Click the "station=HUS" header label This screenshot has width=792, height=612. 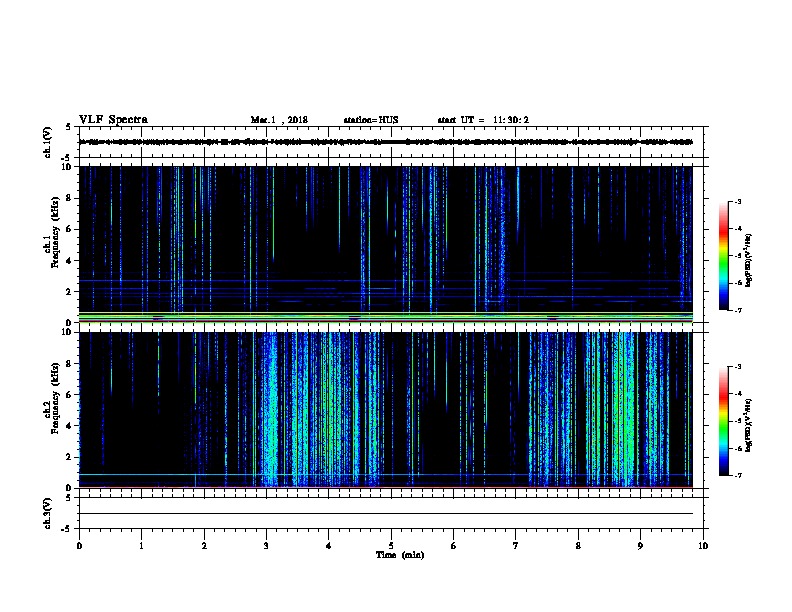[x=371, y=120]
